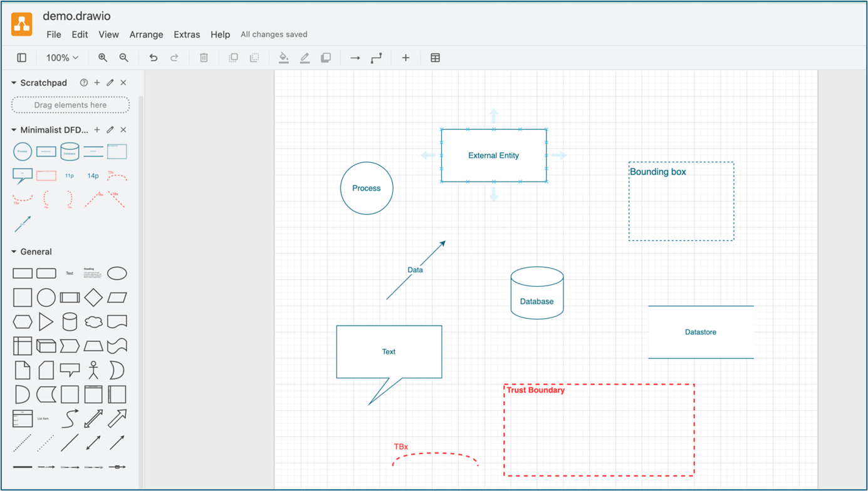Redo the last action
The width and height of the screenshot is (868, 491).
pos(174,58)
